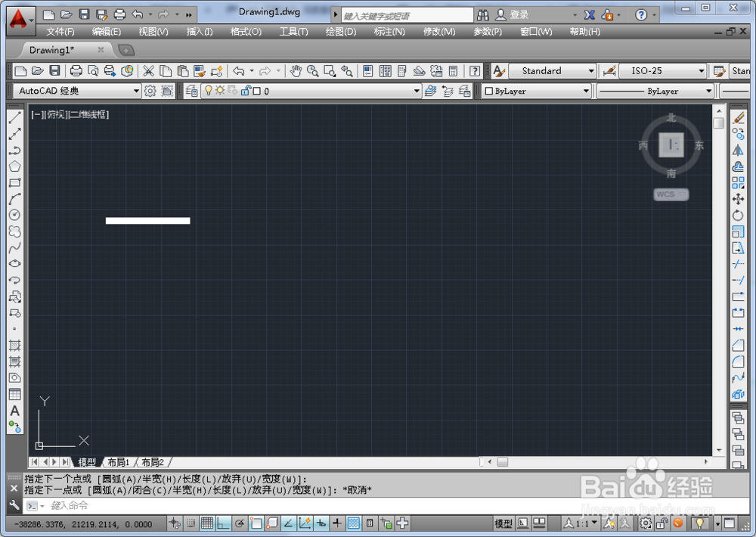
Task: Toggle Dynamic Input in status bar
Action: (x=321, y=523)
